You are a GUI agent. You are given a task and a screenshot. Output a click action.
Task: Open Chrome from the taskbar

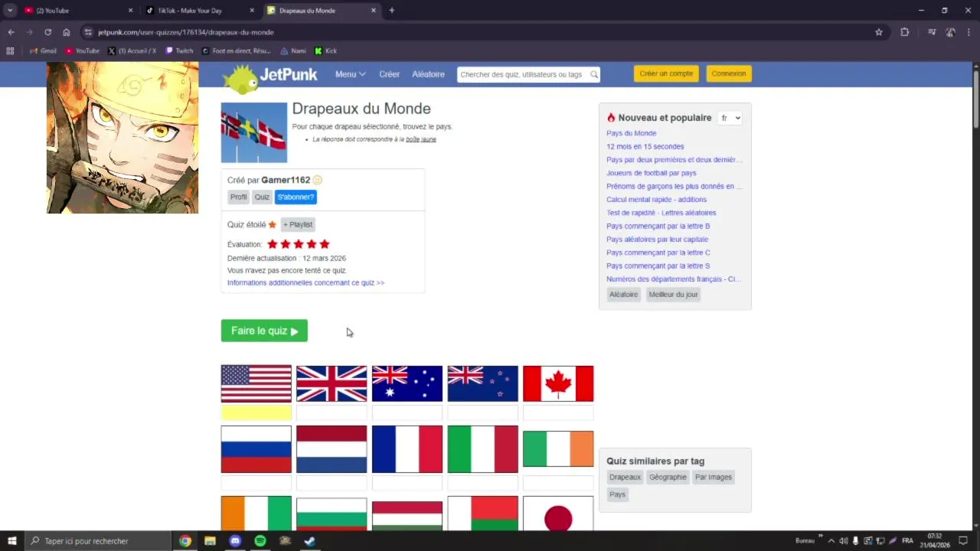[185, 541]
